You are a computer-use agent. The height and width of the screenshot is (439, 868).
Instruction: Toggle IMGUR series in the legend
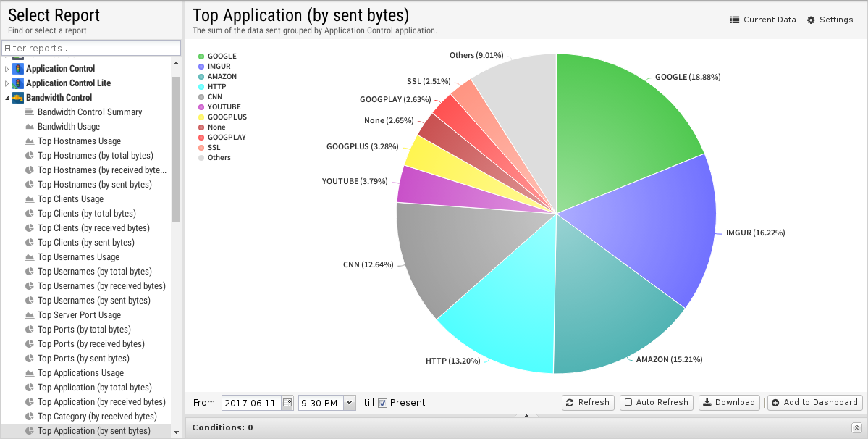pos(214,67)
